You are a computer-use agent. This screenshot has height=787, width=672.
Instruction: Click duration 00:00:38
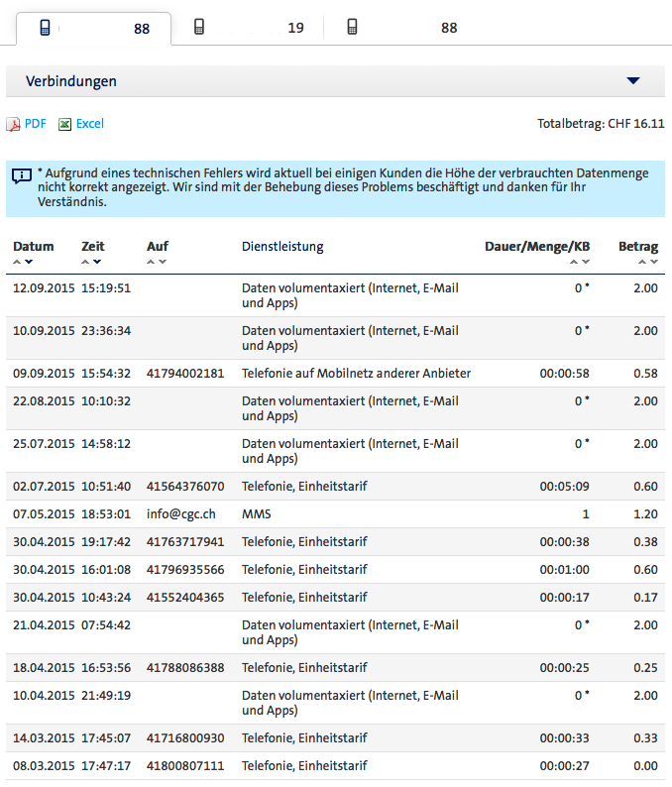[565, 542]
